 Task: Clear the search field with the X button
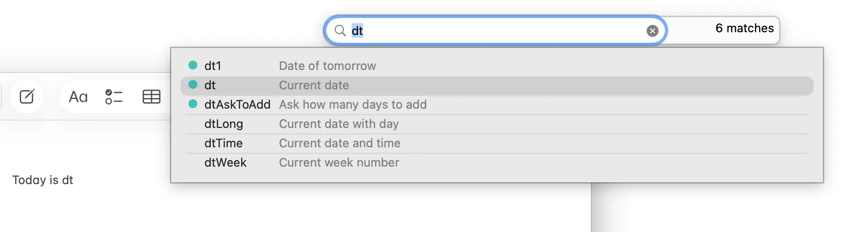(652, 31)
